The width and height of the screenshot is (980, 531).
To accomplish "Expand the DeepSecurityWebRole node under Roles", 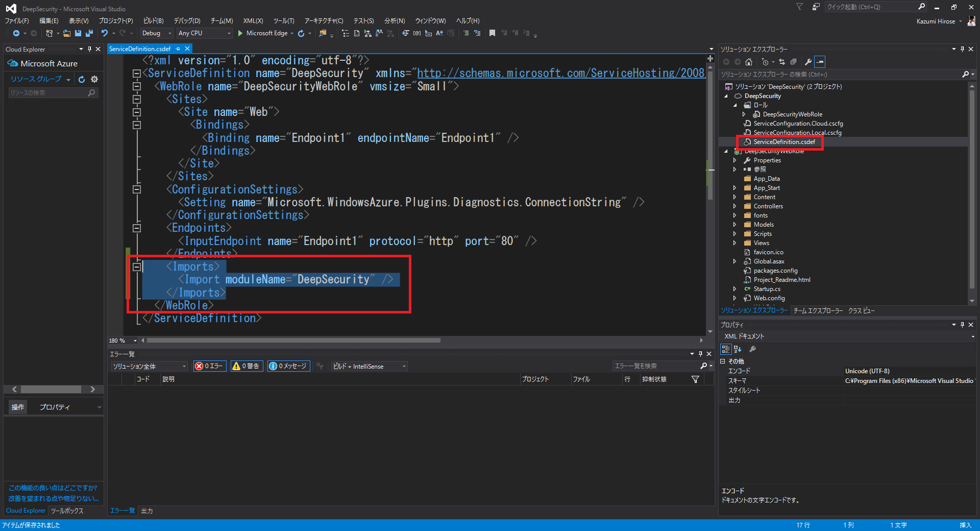I will pyautogui.click(x=744, y=114).
